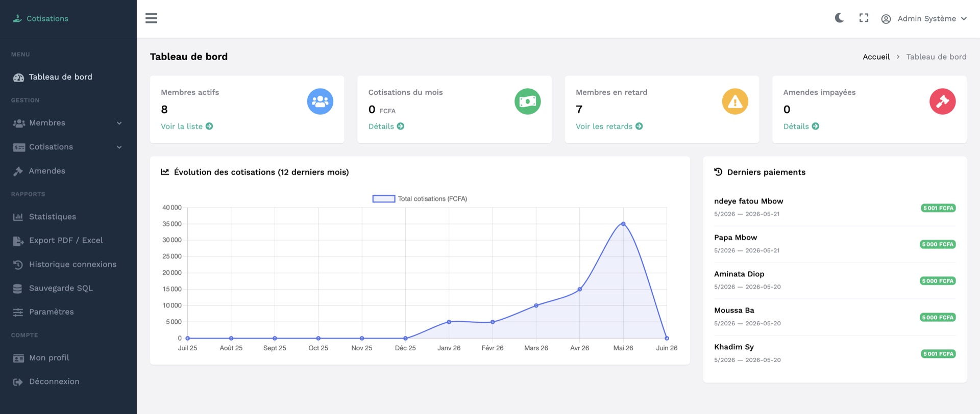980x414 pixels.
Task: Click the Statistiques bar chart icon
Action: [18, 217]
